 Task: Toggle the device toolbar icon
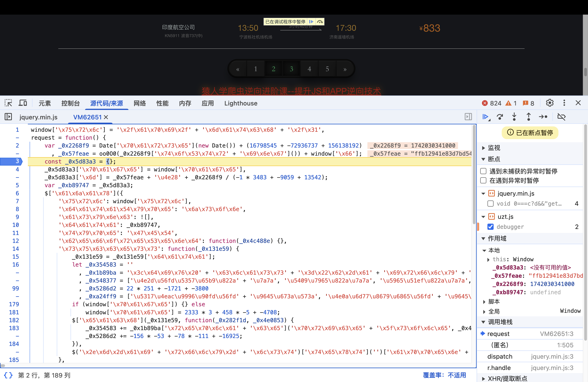pos(23,103)
